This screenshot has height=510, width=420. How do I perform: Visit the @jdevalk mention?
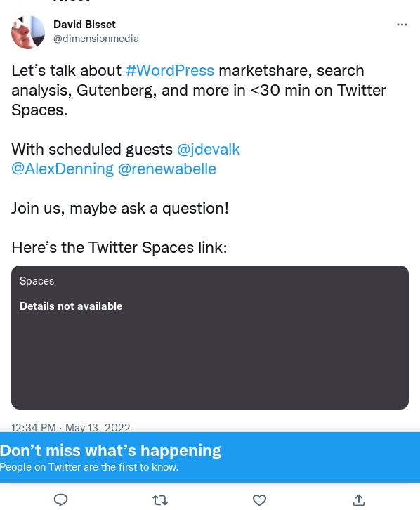209,150
